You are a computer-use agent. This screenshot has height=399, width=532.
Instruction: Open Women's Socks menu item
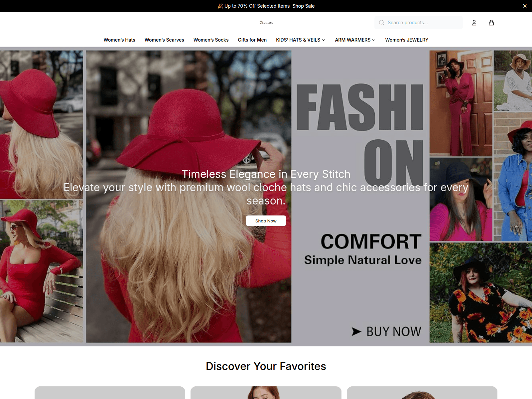click(x=211, y=40)
